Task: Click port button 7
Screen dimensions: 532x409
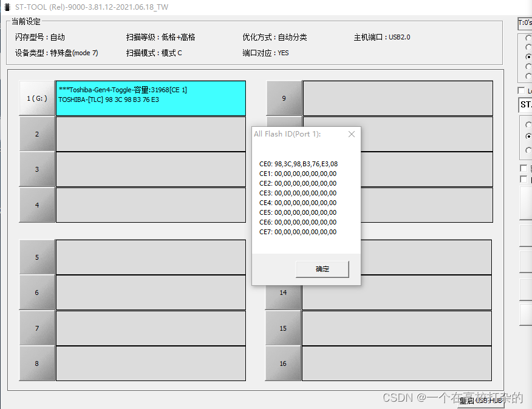Action: click(37, 328)
